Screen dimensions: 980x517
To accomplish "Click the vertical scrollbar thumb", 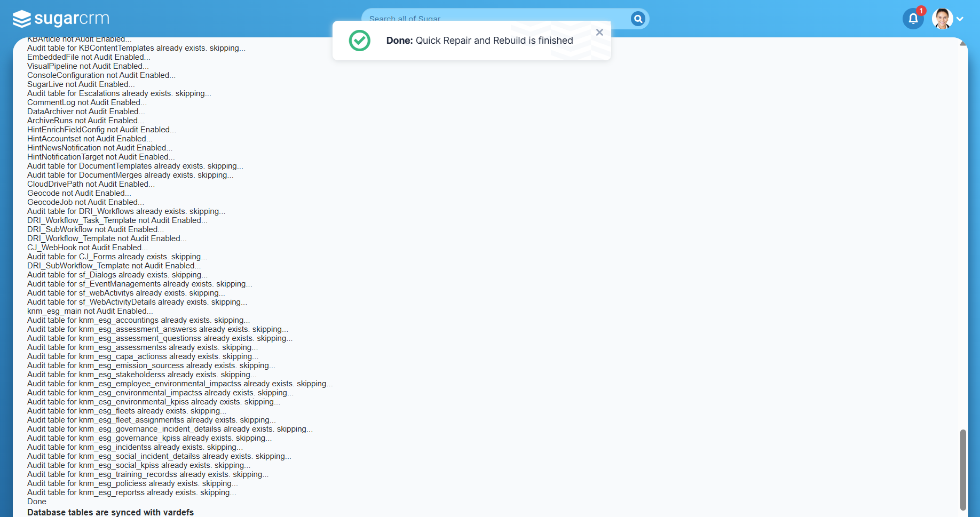I will pos(963,470).
